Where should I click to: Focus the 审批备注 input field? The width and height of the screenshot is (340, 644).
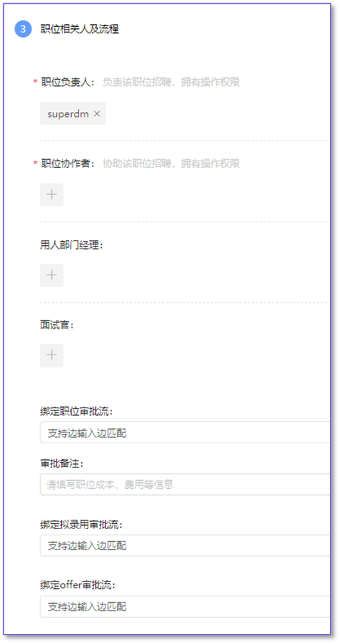pyautogui.click(x=185, y=484)
